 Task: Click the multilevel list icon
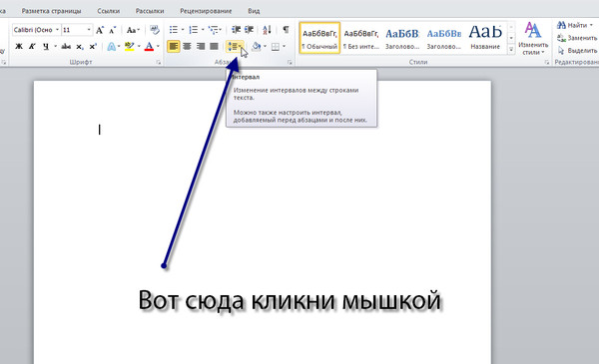[x=214, y=30]
